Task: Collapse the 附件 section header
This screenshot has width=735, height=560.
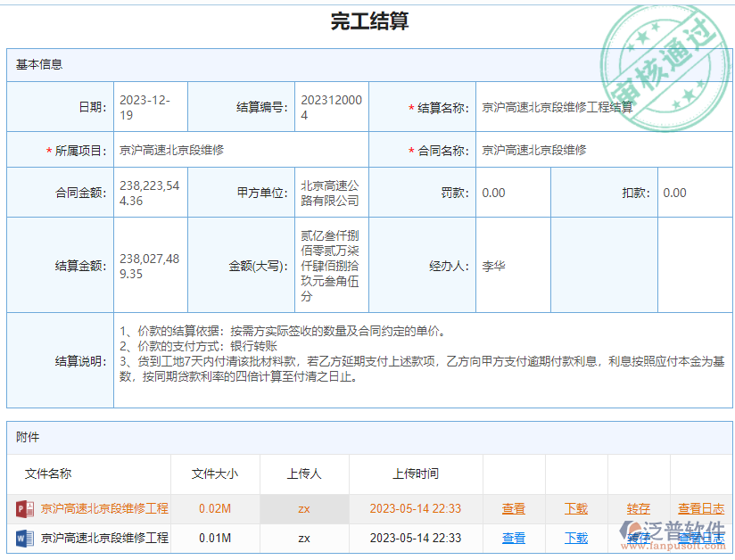Action: (x=27, y=437)
